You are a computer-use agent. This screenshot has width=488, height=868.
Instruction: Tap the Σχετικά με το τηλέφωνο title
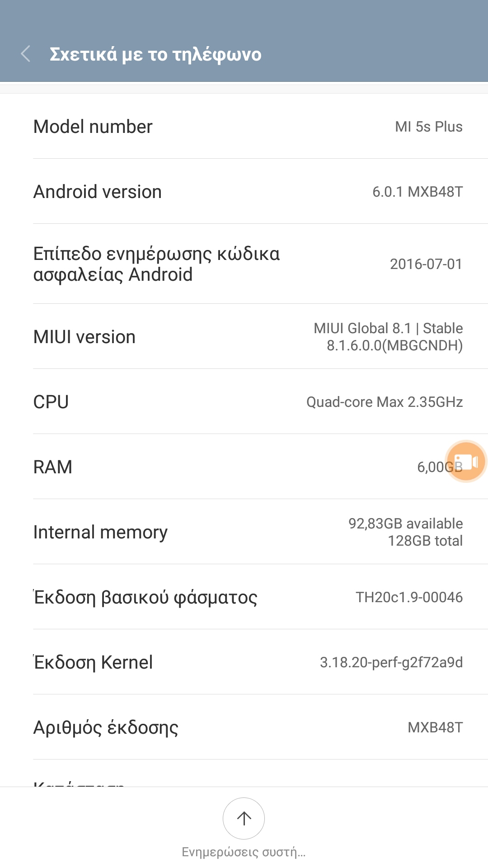(x=155, y=54)
